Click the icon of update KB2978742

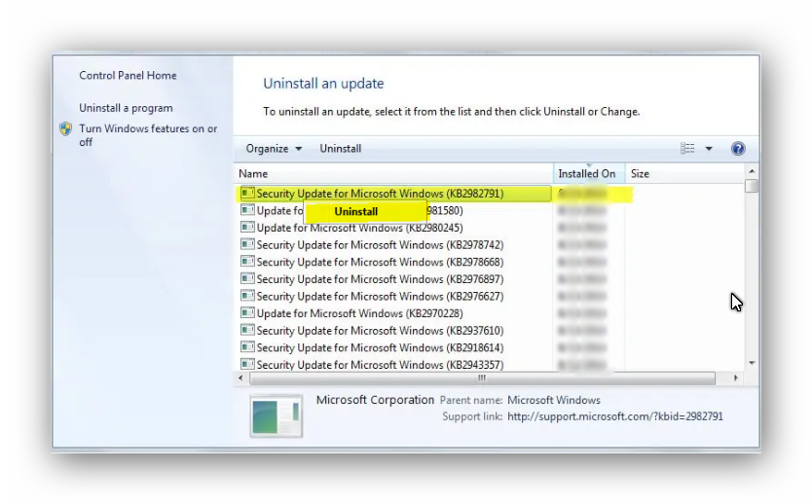[247, 244]
